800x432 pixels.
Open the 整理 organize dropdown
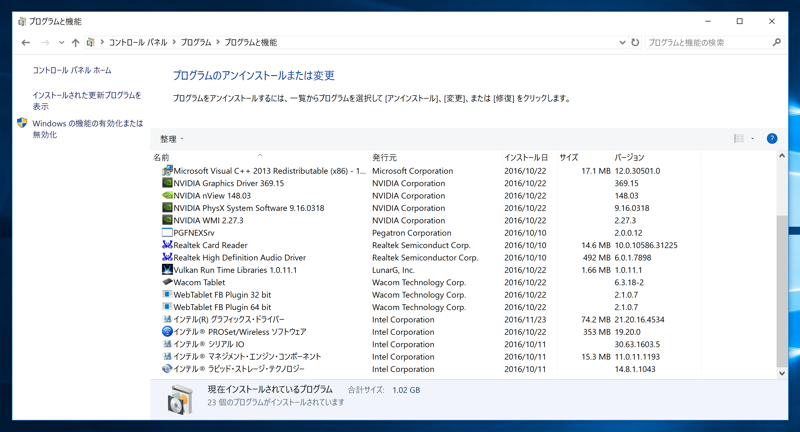click(x=171, y=139)
